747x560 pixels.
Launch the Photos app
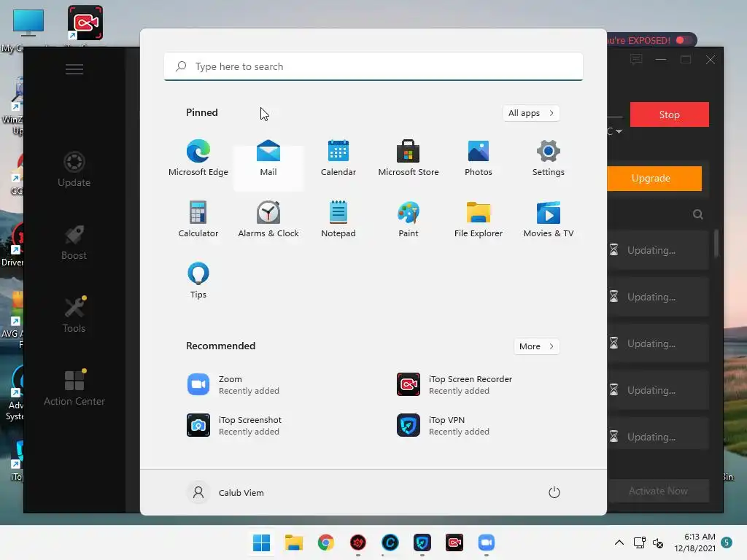pyautogui.click(x=479, y=158)
